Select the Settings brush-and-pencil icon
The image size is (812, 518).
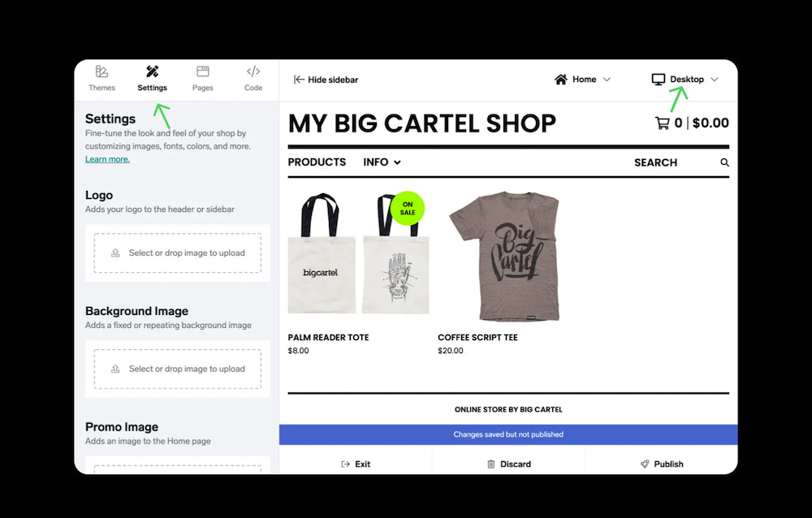(153, 71)
